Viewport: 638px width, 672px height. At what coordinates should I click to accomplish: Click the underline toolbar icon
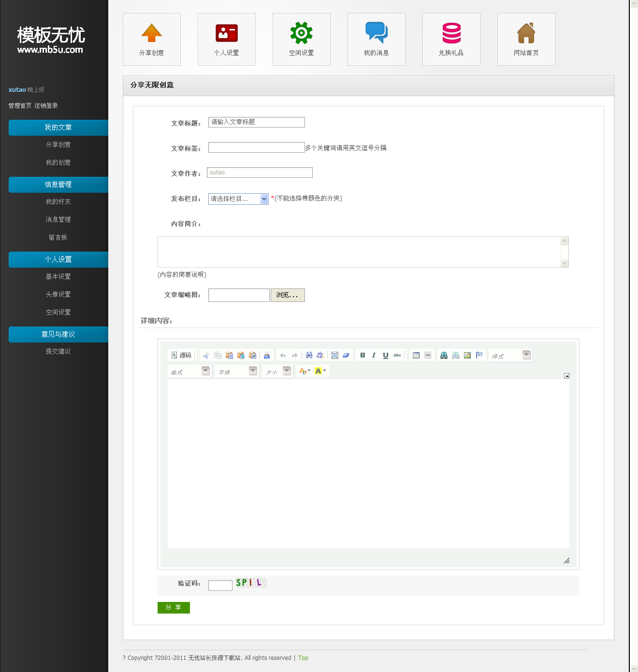point(385,355)
